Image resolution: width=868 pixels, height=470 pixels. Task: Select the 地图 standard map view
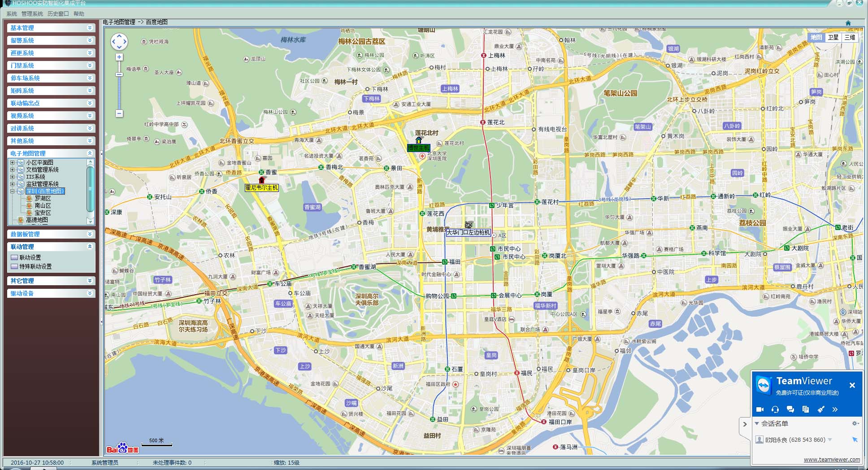click(x=816, y=38)
